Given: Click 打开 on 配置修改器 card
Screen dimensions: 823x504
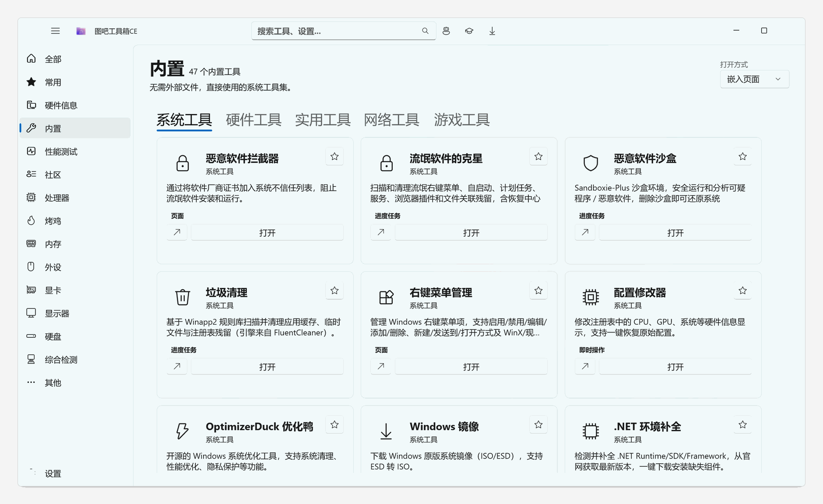Looking at the screenshot, I should [675, 367].
